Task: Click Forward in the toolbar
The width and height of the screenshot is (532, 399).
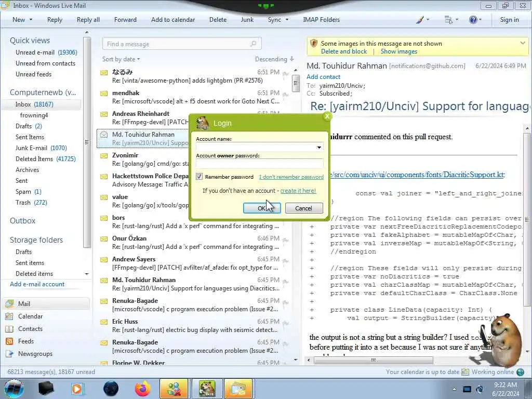Action: click(x=125, y=20)
